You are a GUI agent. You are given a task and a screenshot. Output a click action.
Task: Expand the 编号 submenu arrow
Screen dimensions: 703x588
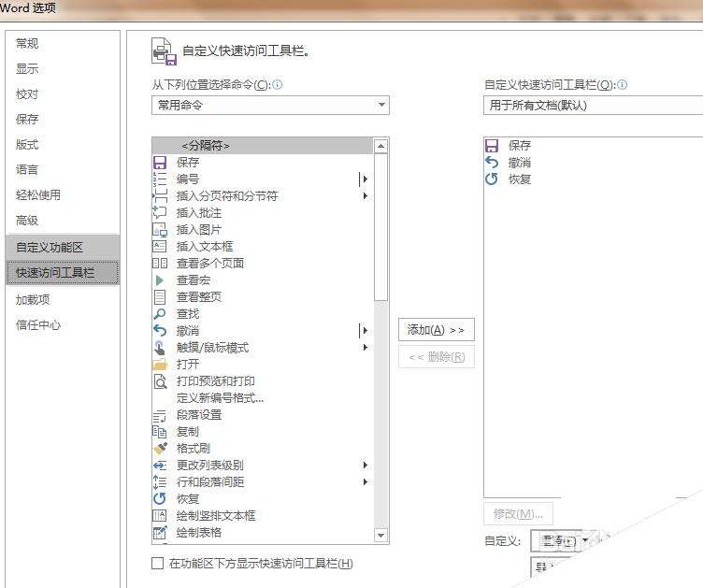pyautogui.click(x=366, y=179)
